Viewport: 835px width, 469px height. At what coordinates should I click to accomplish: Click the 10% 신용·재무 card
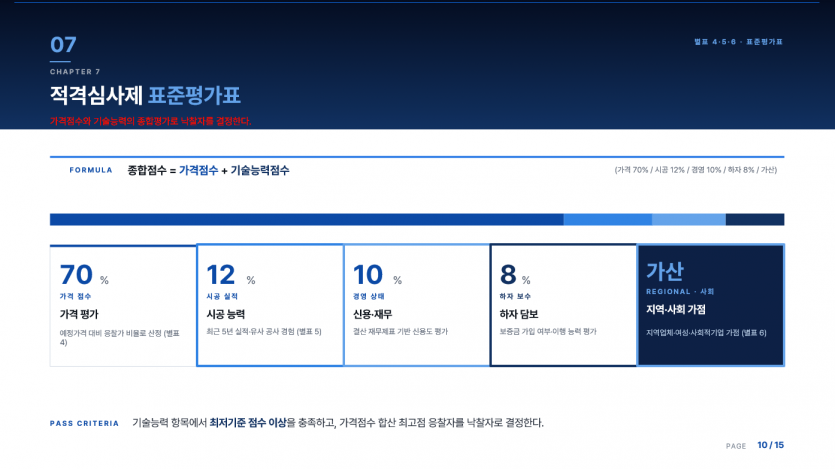coord(417,306)
